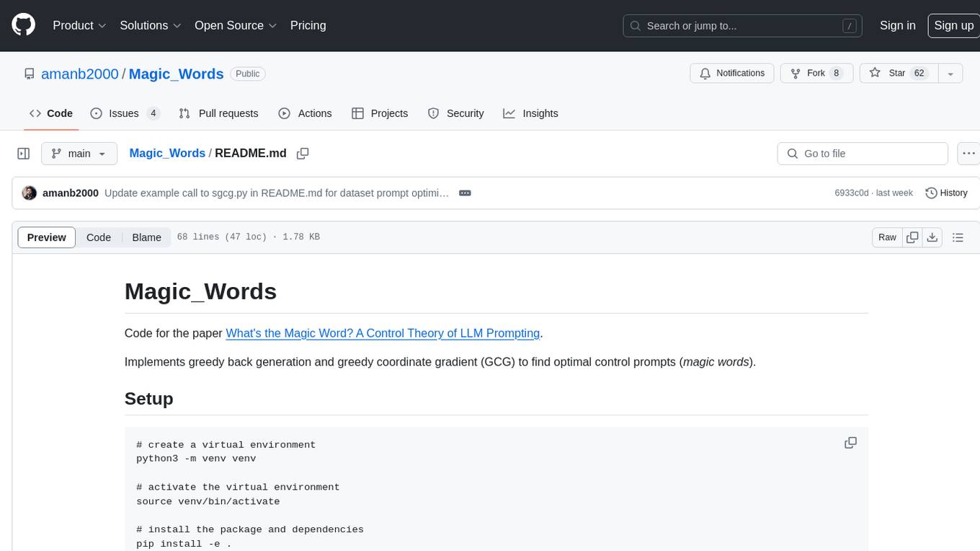
Task: Open the star lists dropdown arrow
Action: tap(950, 74)
